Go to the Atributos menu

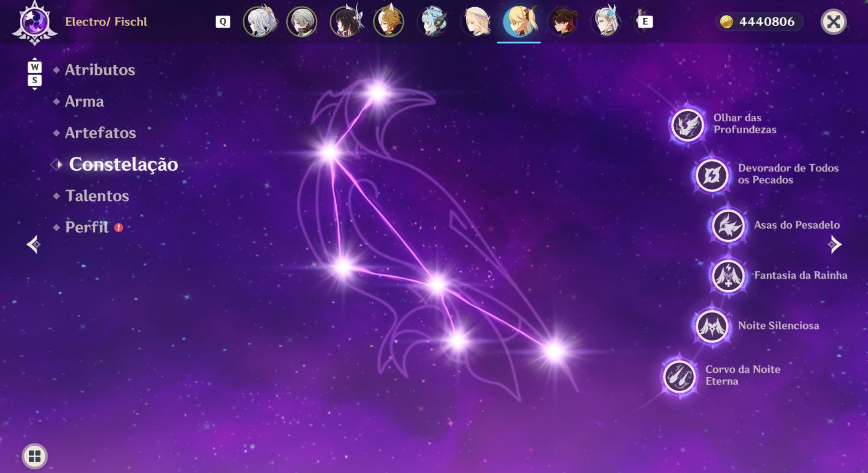pos(100,70)
